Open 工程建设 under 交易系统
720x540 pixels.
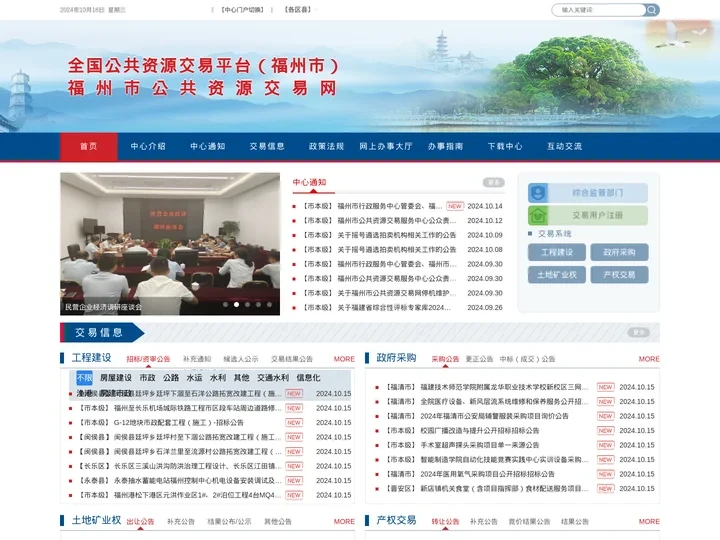tap(557, 252)
